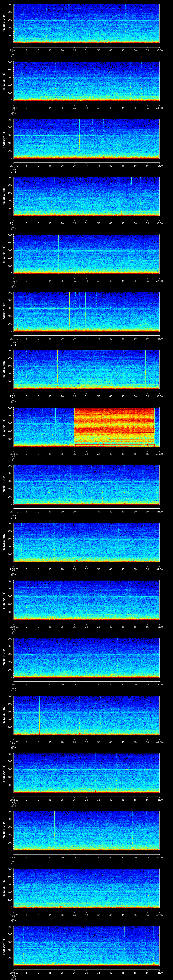The width and height of the screenshot is (173, 980).
Task: Open the spectrogram panel starting at 9:39:00
Action: click(x=86, y=600)
